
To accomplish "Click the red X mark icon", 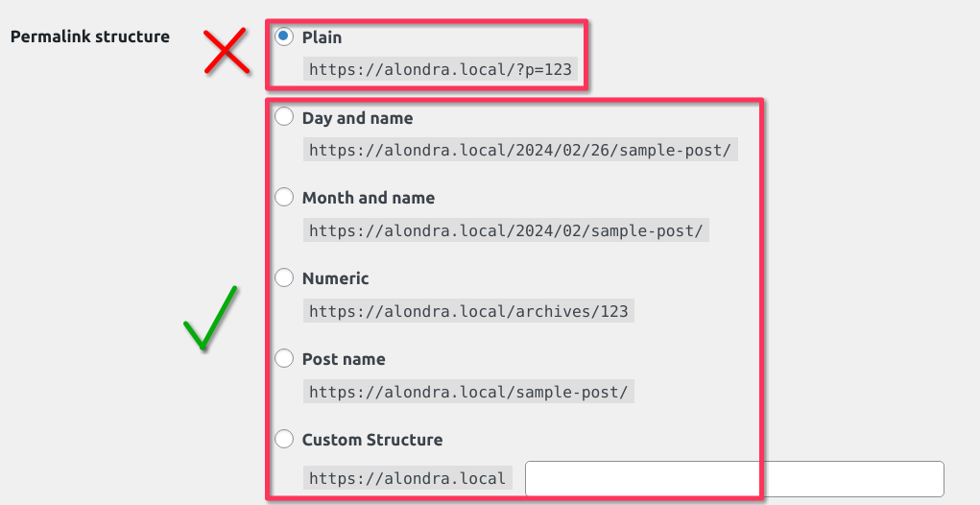I will tap(227, 51).
